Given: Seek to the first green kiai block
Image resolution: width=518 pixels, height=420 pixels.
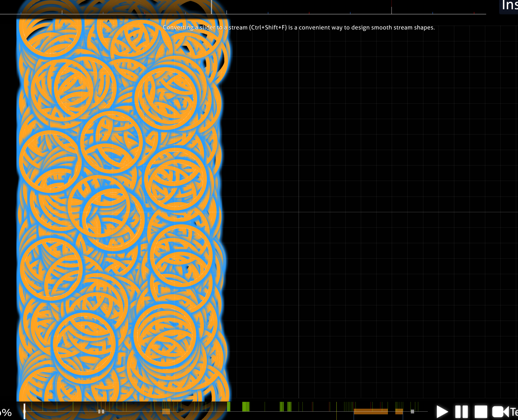Looking at the screenshot, I should [x=229, y=407].
